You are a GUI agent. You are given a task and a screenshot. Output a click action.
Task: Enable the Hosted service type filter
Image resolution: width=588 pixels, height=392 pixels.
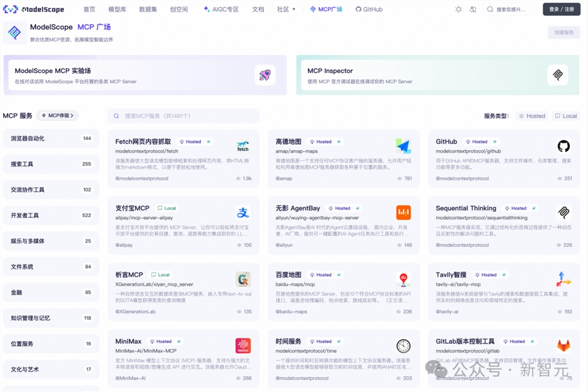532,115
